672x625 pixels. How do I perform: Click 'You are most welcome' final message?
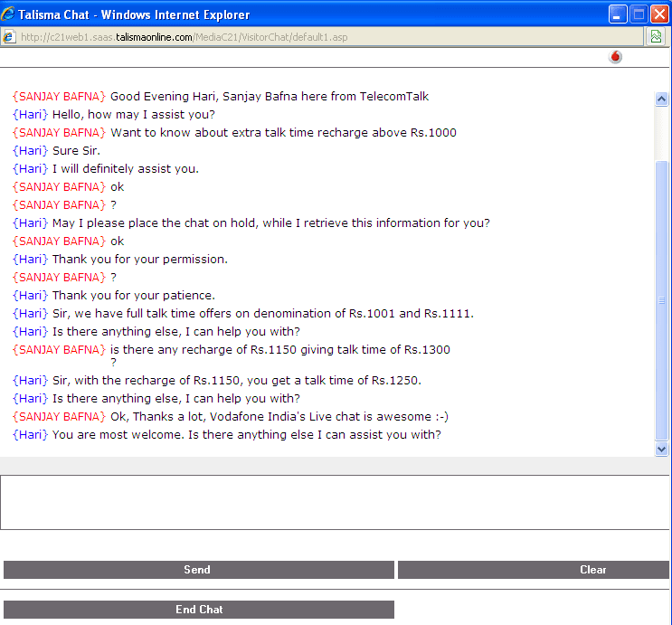click(x=246, y=435)
